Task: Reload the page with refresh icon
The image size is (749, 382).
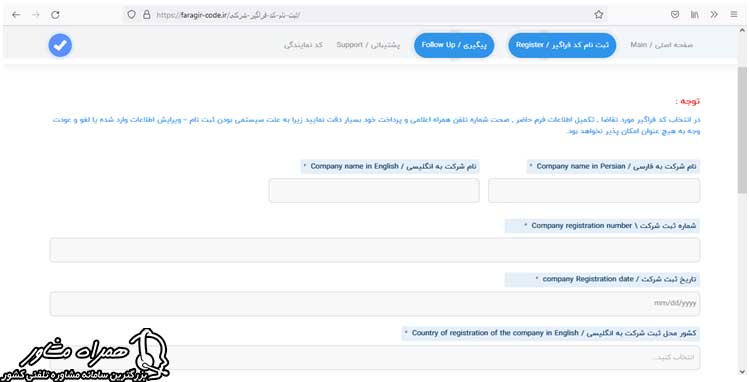Action: pos(55,15)
